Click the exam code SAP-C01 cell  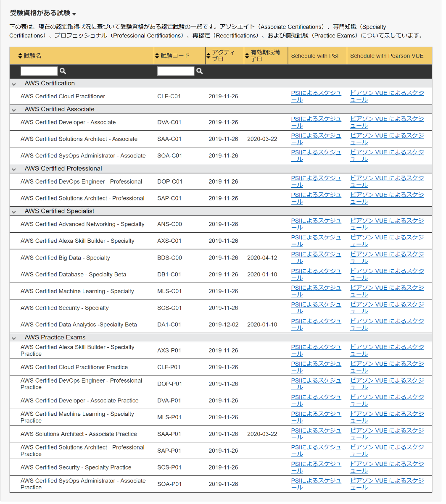(169, 198)
